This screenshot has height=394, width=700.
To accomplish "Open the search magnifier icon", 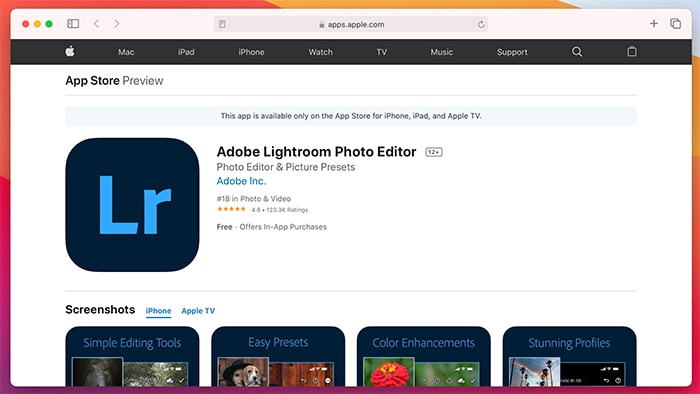I will 577,52.
